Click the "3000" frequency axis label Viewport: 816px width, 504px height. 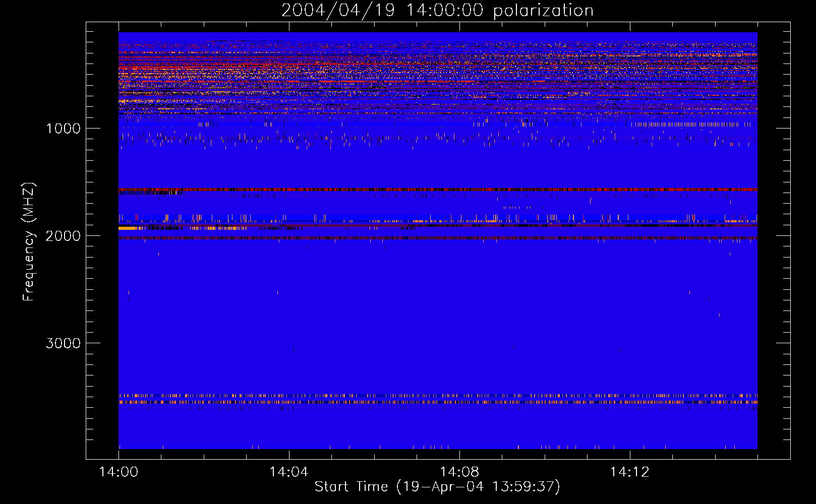[x=63, y=343]
